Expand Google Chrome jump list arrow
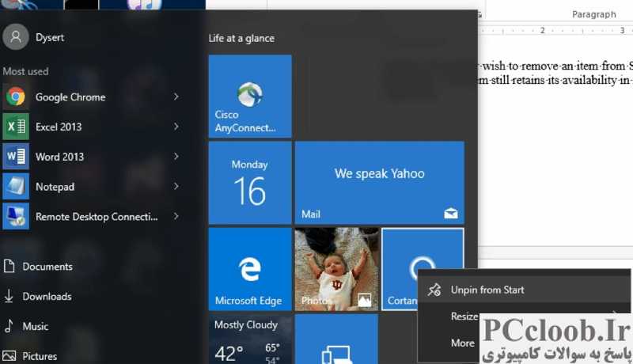 [176, 97]
